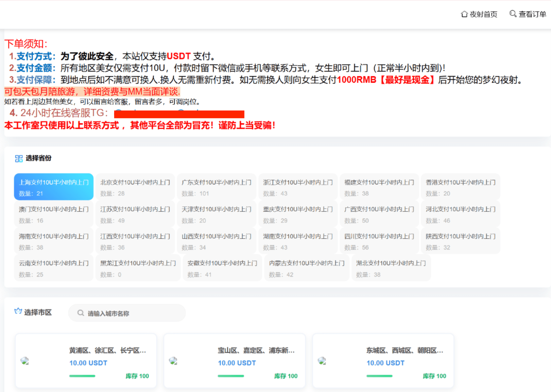The height and width of the screenshot is (392, 551).
Task: Open the 东城区、西城区、朝阳区 card title
Action: click(x=405, y=350)
